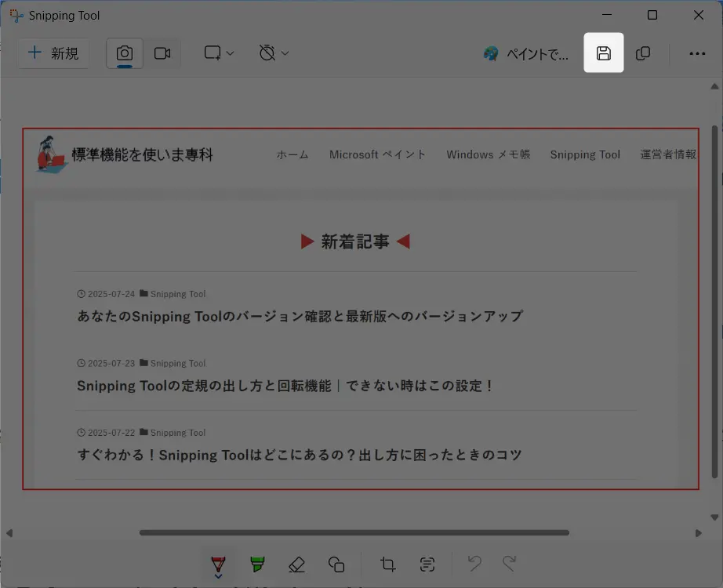The image size is (723, 588).
Task: Click the 運営者情報 nav item
Action: pyautogui.click(x=668, y=154)
